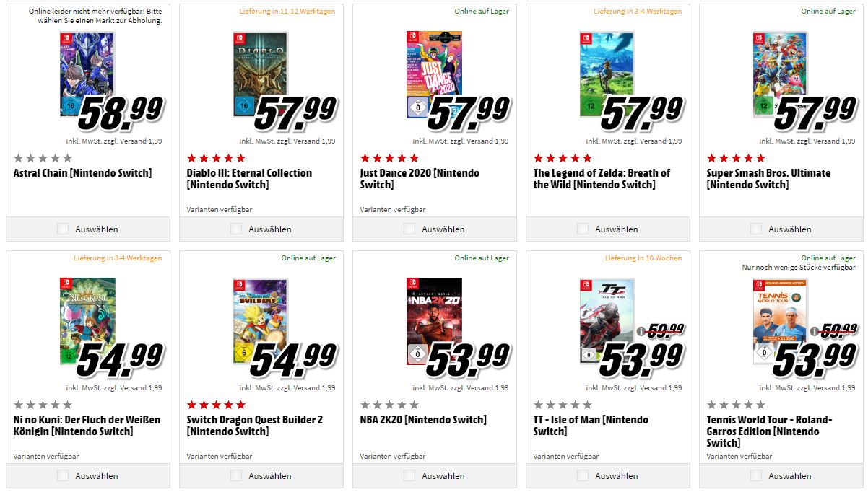Enable Auswählen checkbox for Tennis World Tour
The height and width of the screenshot is (492, 868).
pos(756,475)
